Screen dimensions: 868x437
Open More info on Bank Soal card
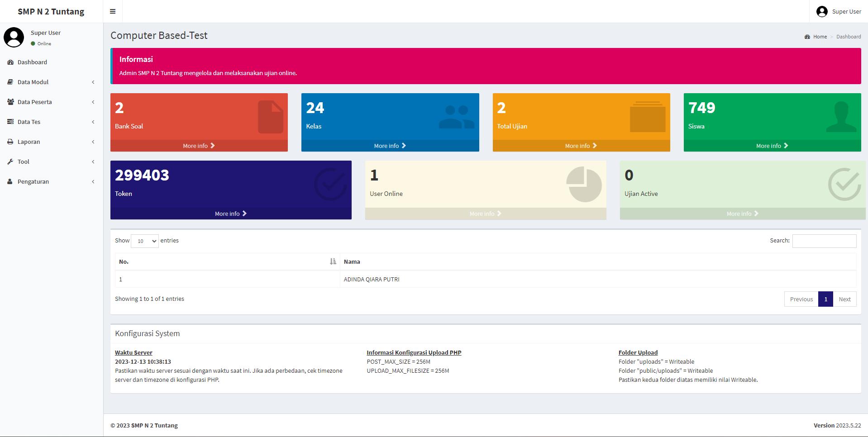(x=199, y=146)
